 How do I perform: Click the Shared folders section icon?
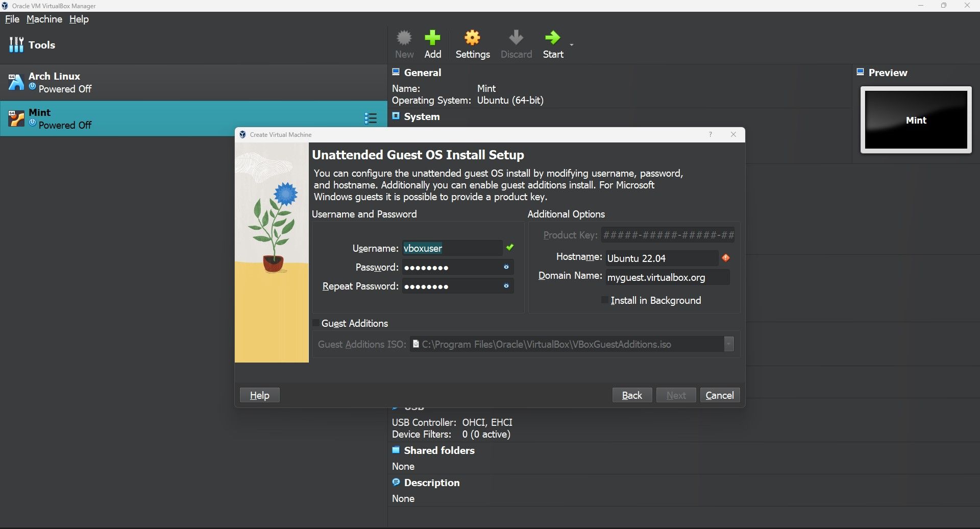tap(396, 450)
